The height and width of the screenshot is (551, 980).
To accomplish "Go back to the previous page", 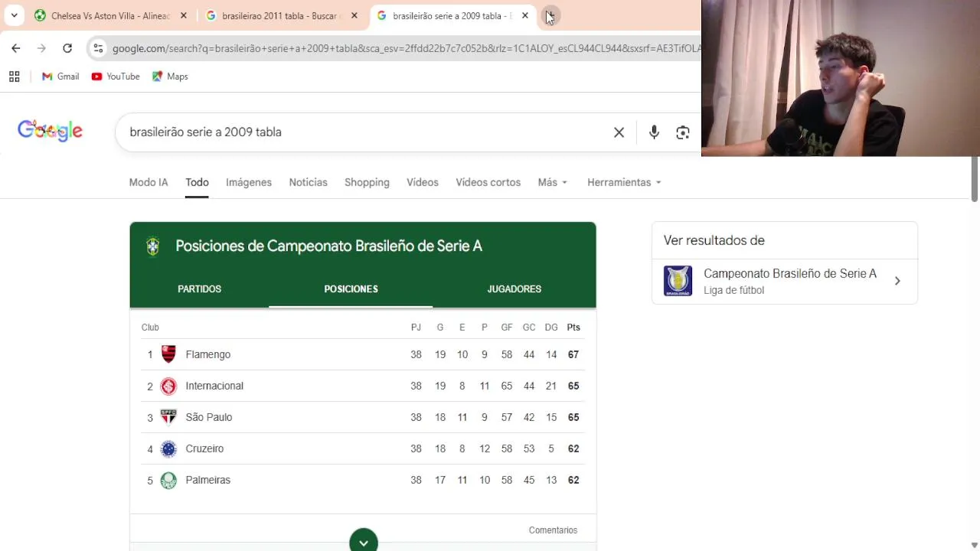I will [x=16, y=48].
